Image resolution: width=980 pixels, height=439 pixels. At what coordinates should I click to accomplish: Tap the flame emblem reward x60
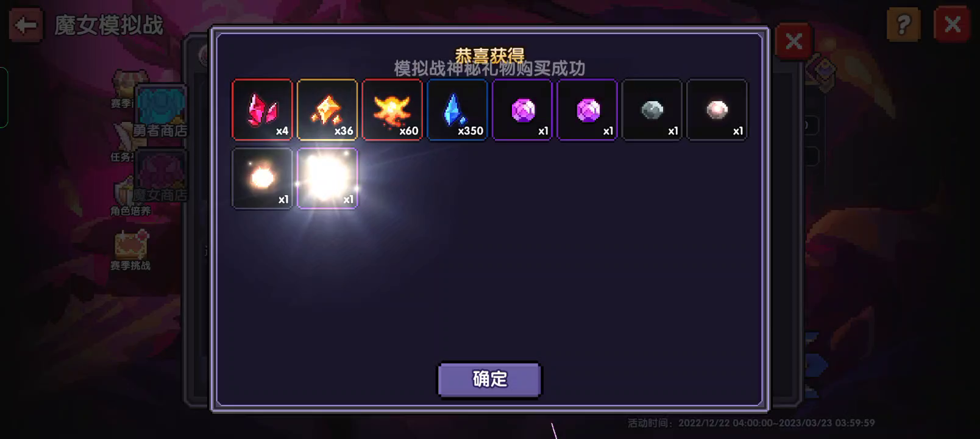point(392,110)
